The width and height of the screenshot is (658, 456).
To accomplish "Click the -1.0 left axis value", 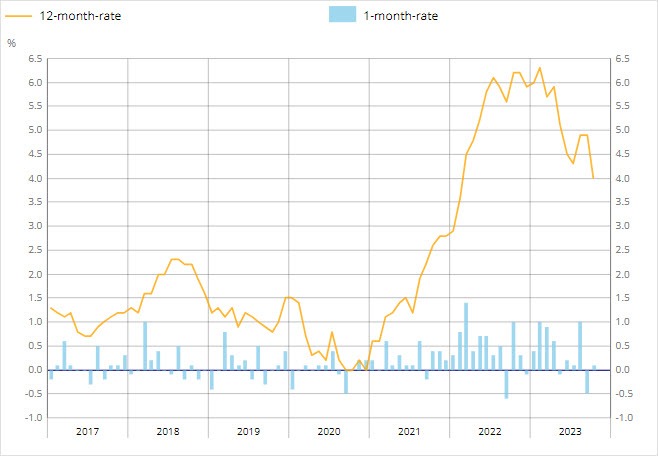I will [34, 418].
